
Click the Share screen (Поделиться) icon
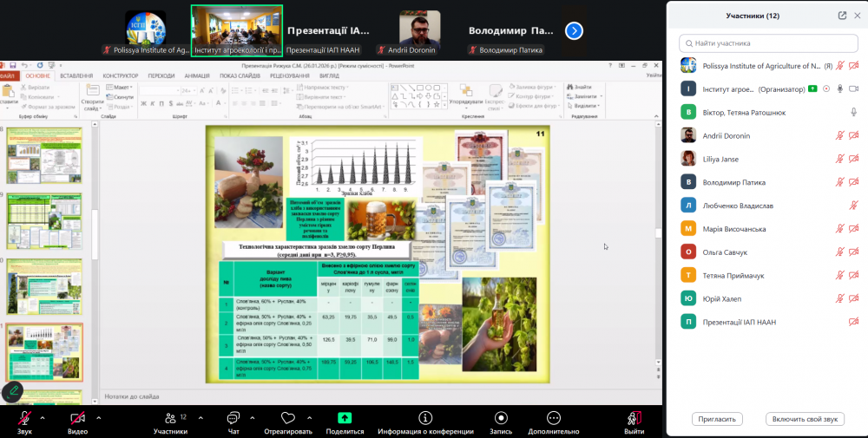click(345, 418)
